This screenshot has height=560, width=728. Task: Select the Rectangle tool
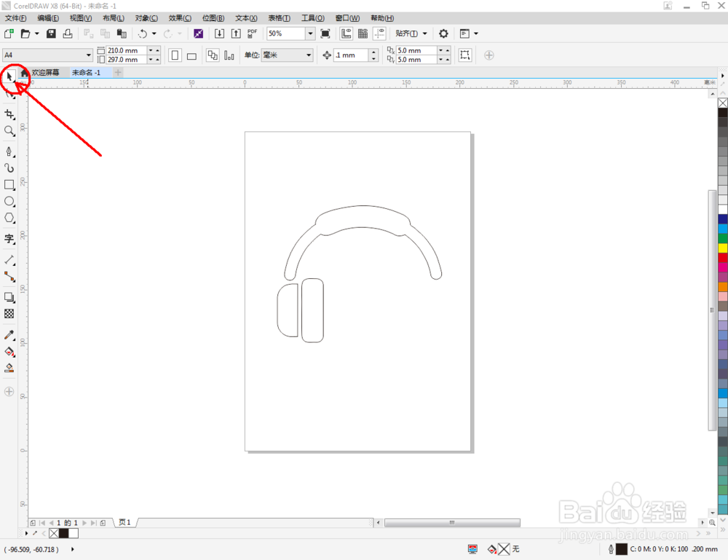click(x=9, y=185)
